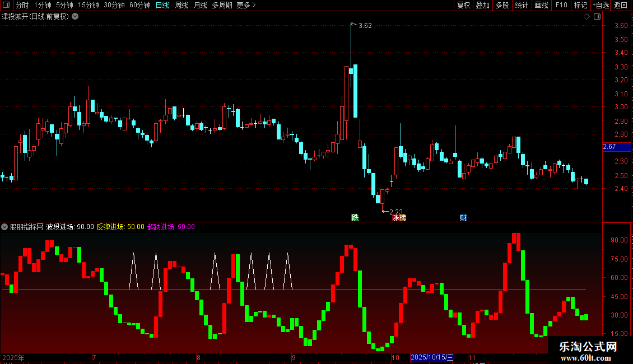Click 津投城开(日线 前复权) chart title
The height and width of the screenshot is (364, 633).
coord(35,17)
